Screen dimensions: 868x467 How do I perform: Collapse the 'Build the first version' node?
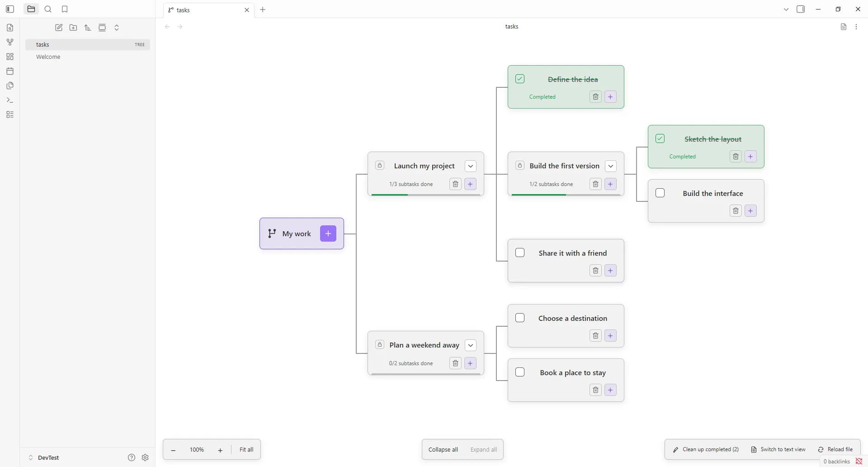point(611,166)
